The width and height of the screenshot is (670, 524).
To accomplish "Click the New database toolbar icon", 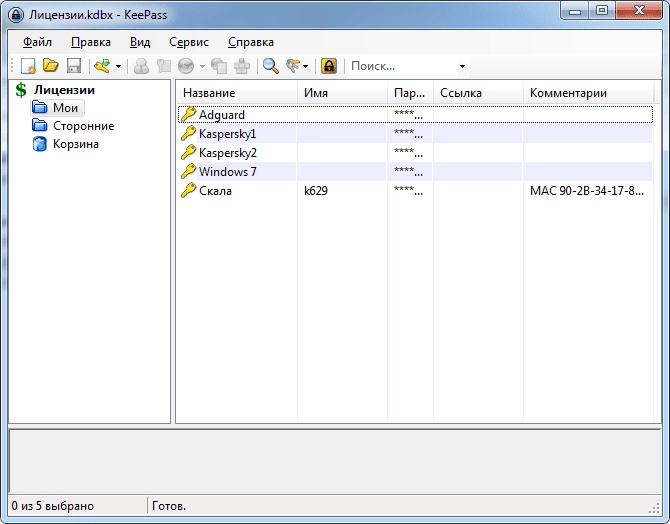I will [28, 66].
